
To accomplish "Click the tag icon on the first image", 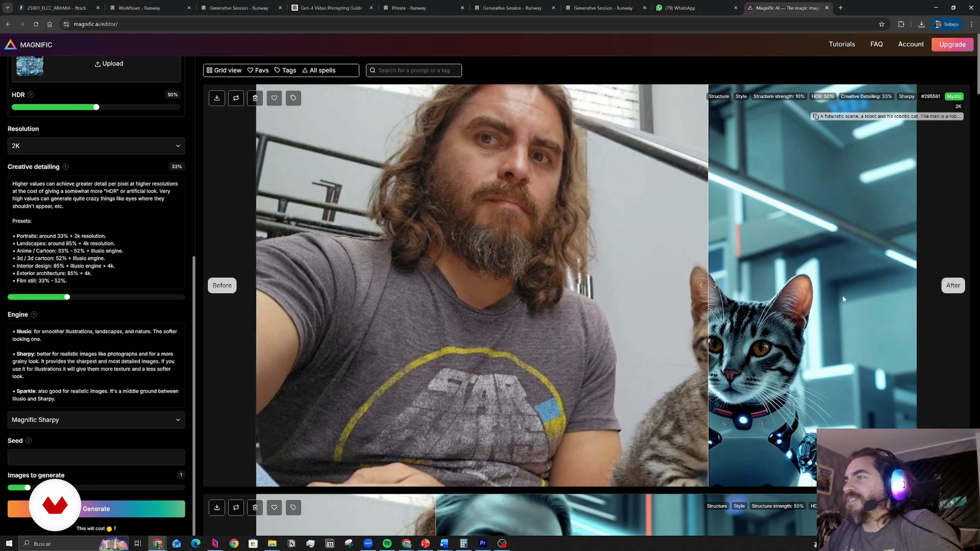I will (293, 98).
